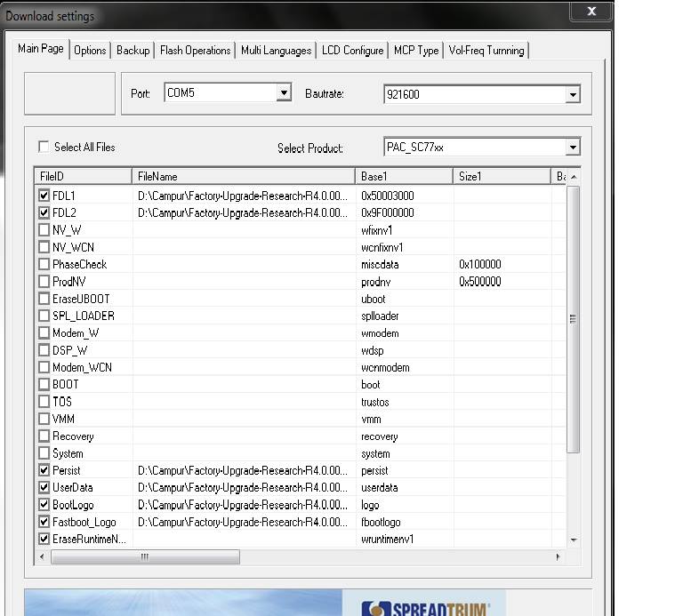Click the Size1 column header

tap(502, 176)
